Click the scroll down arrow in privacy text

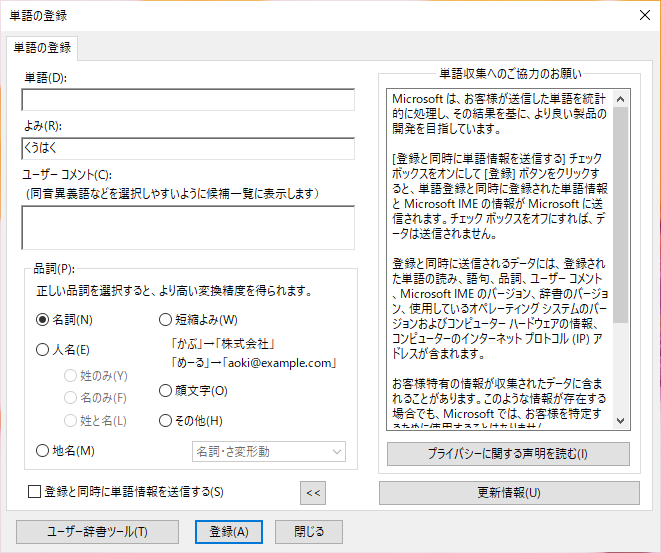click(x=621, y=421)
